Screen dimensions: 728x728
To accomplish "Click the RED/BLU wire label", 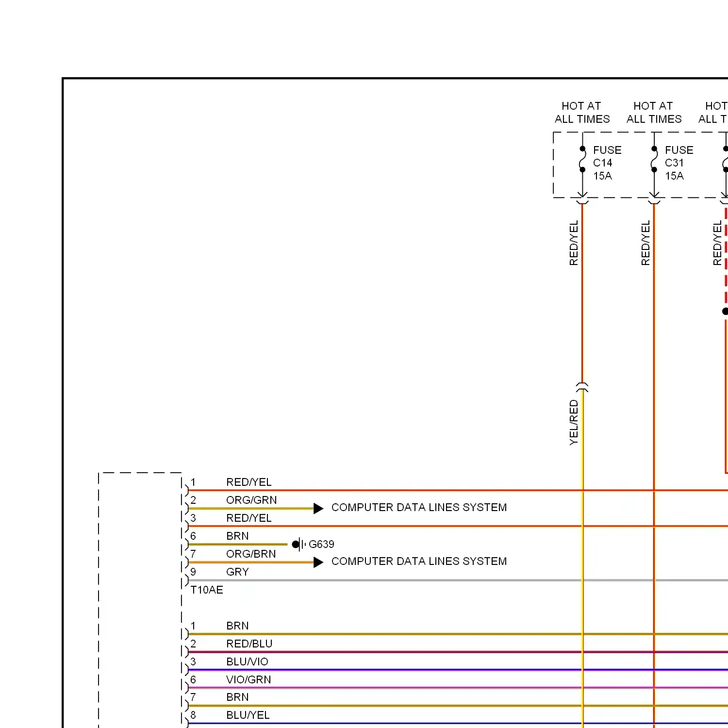I will 249,644.
